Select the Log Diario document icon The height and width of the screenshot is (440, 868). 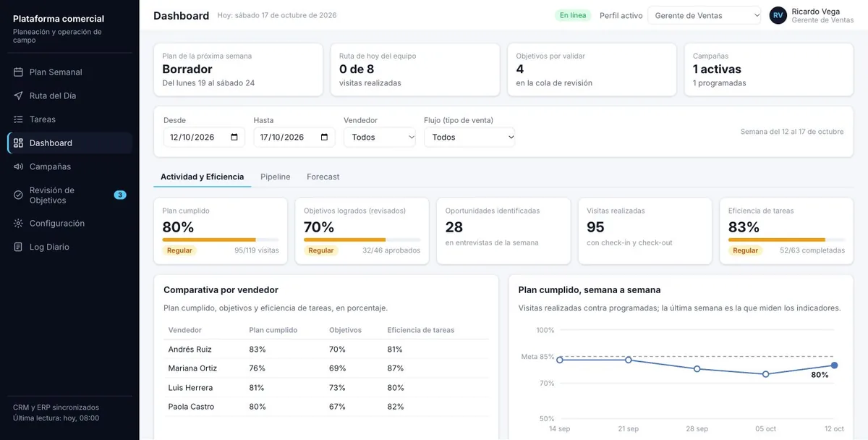click(x=18, y=247)
